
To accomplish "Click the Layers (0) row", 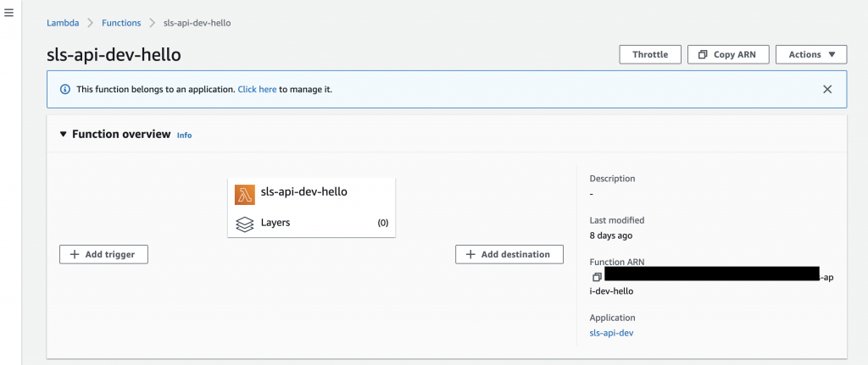I will 311,224.
